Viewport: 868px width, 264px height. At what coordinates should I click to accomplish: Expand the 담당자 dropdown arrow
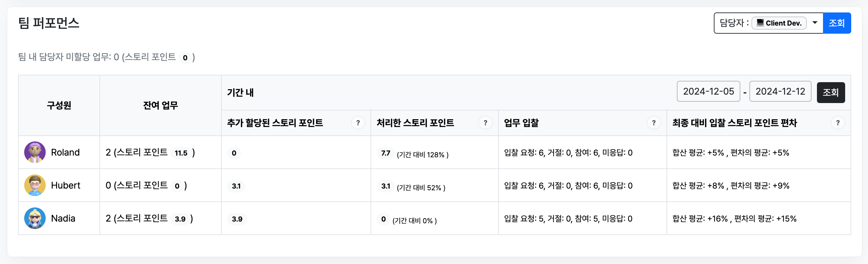[815, 23]
